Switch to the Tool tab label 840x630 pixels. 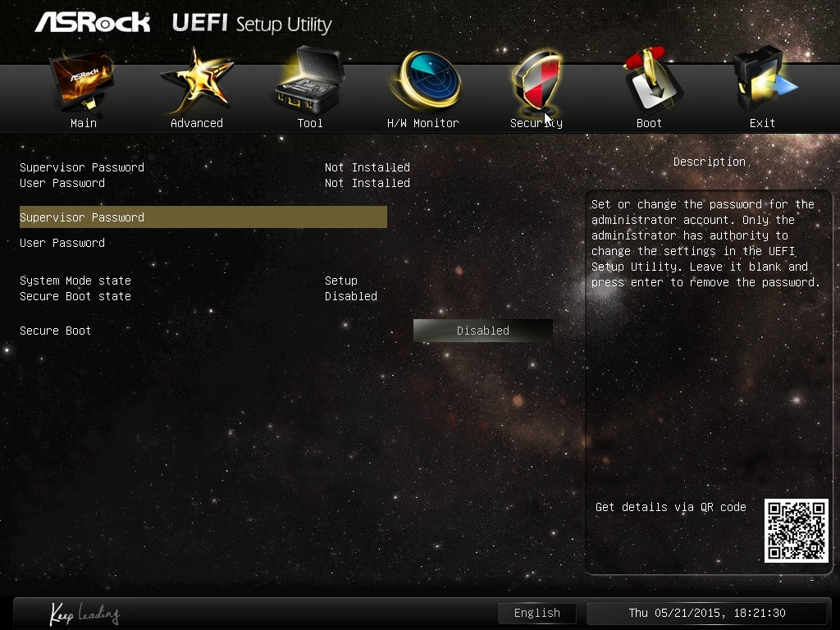tap(309, 123)
